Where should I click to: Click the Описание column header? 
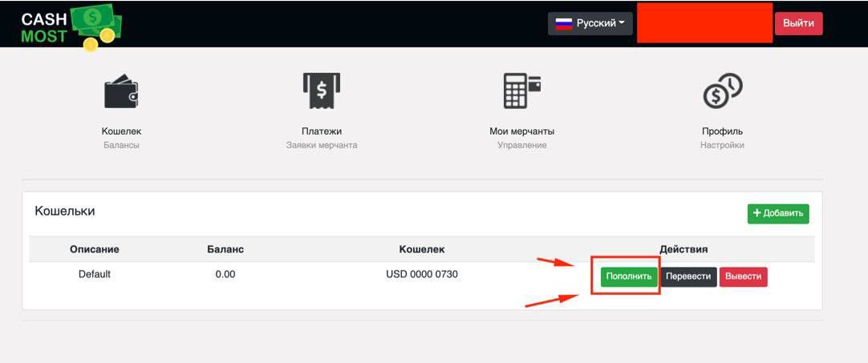95,249
